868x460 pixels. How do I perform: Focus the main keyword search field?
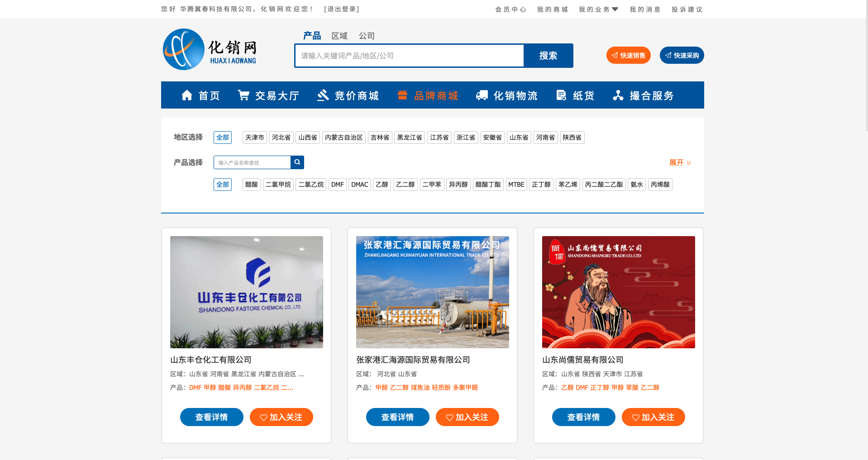point(410,56)
